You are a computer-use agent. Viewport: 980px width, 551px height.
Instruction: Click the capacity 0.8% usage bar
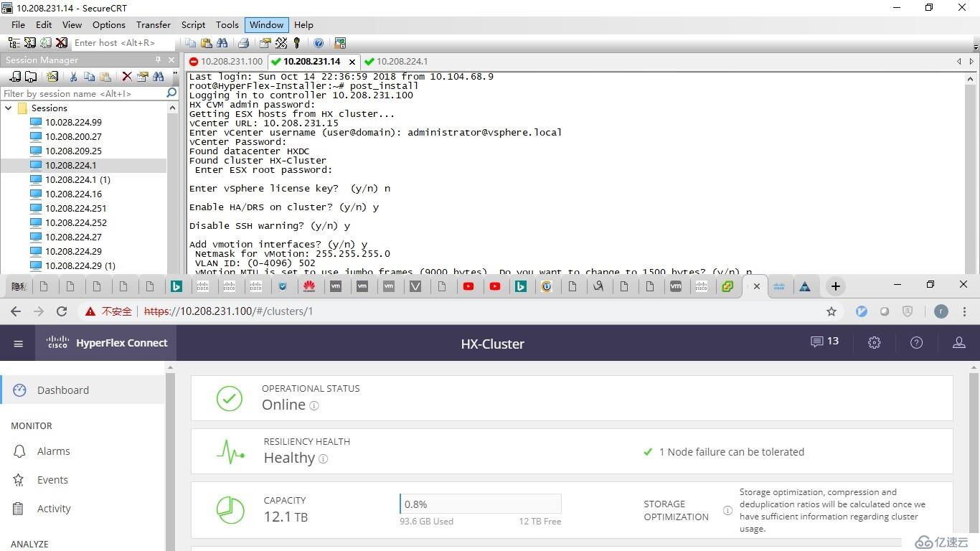coord(480,504)
